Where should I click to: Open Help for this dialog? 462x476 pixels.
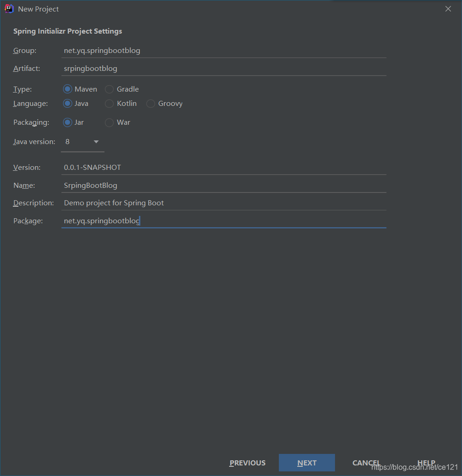click(x=426, y=463)
